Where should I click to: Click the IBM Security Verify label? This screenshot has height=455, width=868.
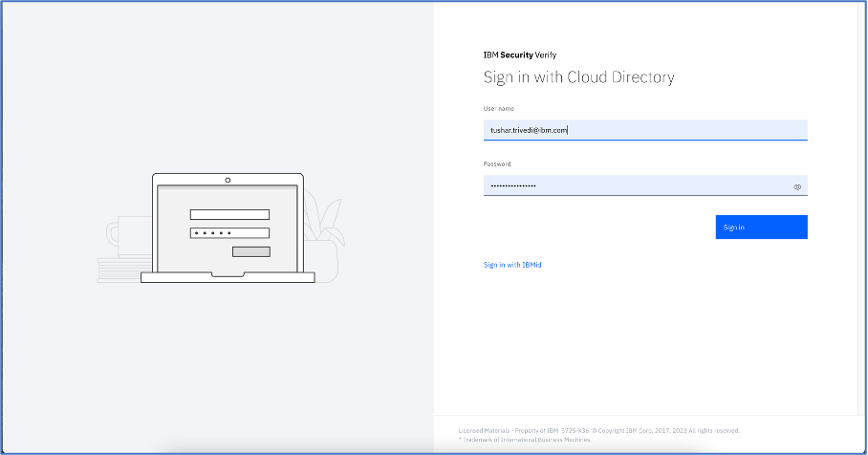tap(520, 54)
